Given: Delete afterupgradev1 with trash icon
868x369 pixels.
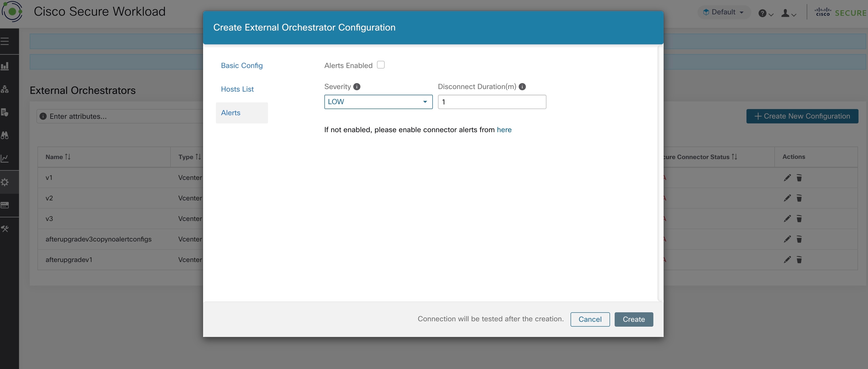Looking at the screenshot, I should pos(799,260).
